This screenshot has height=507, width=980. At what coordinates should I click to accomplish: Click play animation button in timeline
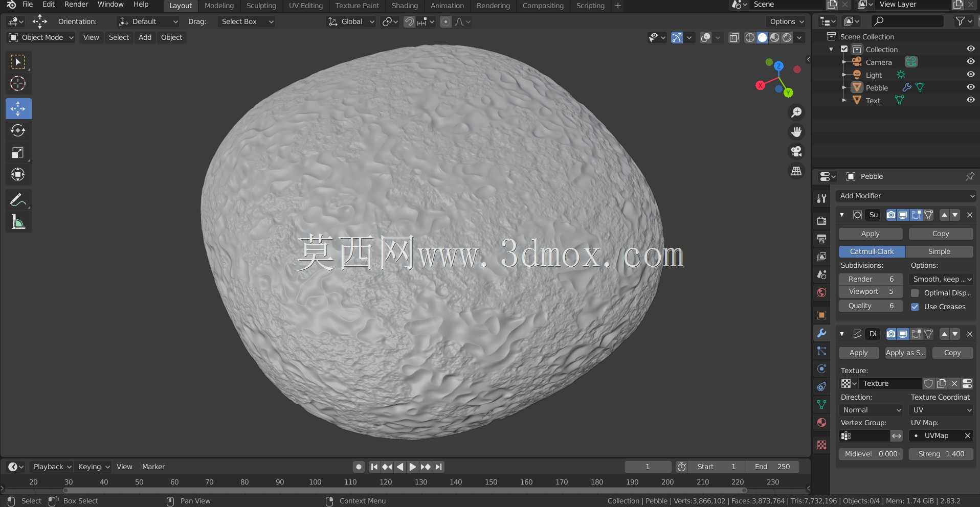pyautogui.click(x=413, y=467)
